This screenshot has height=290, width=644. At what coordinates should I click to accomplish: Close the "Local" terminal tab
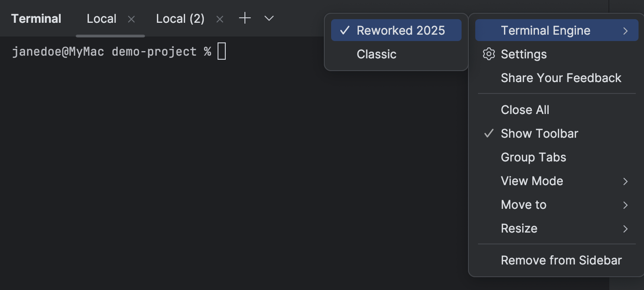coord(131,19)
